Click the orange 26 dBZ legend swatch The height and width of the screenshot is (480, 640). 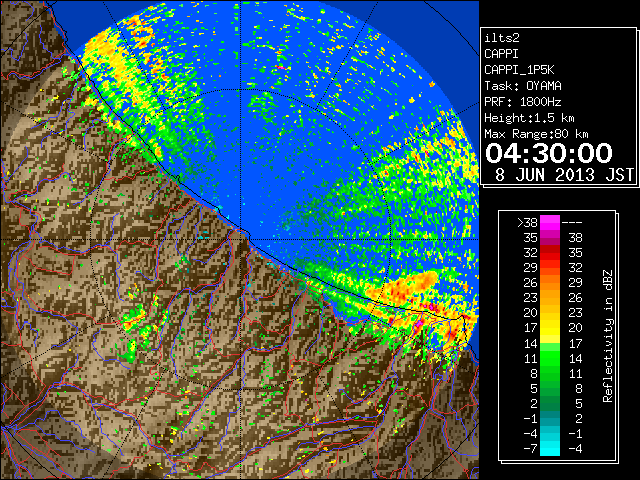point(550,283)
